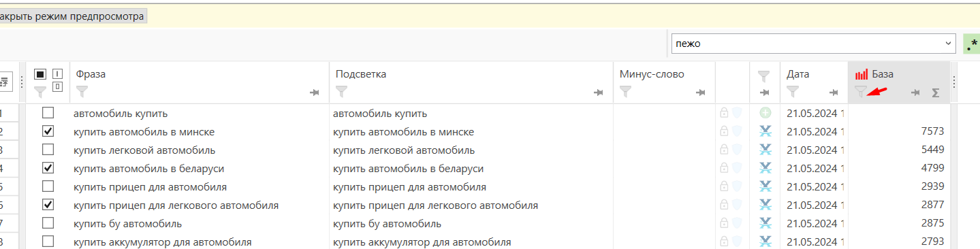Open the filter for the Фраза column

[82, 91]
